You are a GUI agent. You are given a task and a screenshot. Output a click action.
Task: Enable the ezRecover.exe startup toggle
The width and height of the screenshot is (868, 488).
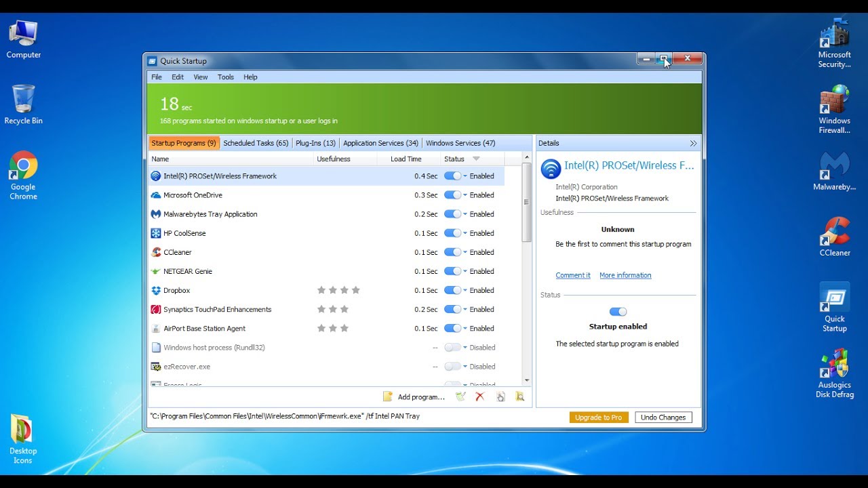tap(452, 366)
